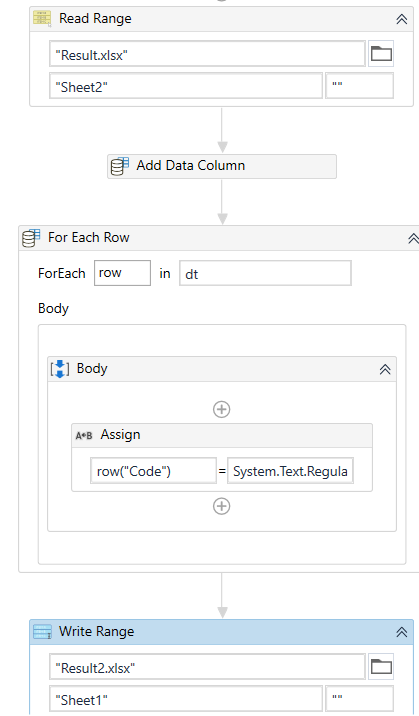Browse for file in Write Range folder icon
Image resolution: width=419 pixels, height=716 pixels.
[381, 667]
